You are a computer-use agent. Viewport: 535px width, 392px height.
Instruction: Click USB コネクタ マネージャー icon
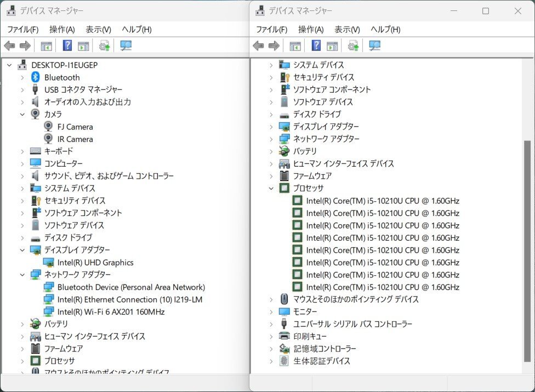click(35, 89)
